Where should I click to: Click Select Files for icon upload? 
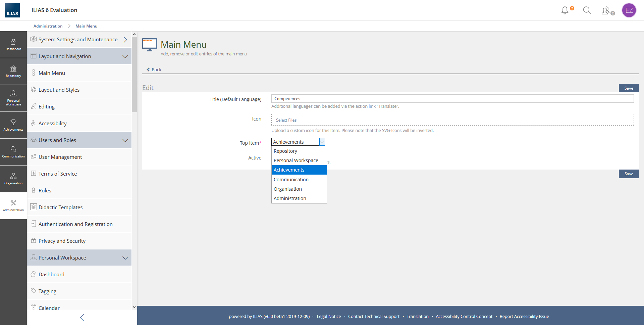tap(286, 120)
